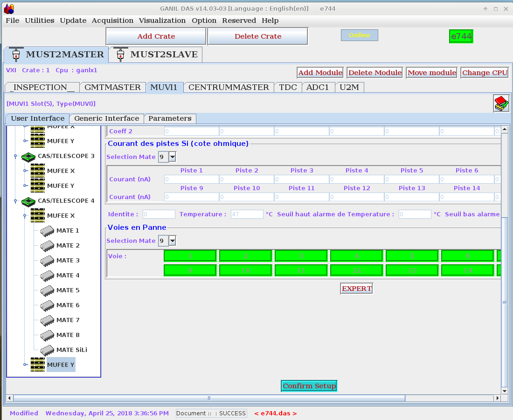Screen dimensions: 513x420
Task: Click the Seuil haut alarme de Temperature field
Action: click(x=415, y=214)
